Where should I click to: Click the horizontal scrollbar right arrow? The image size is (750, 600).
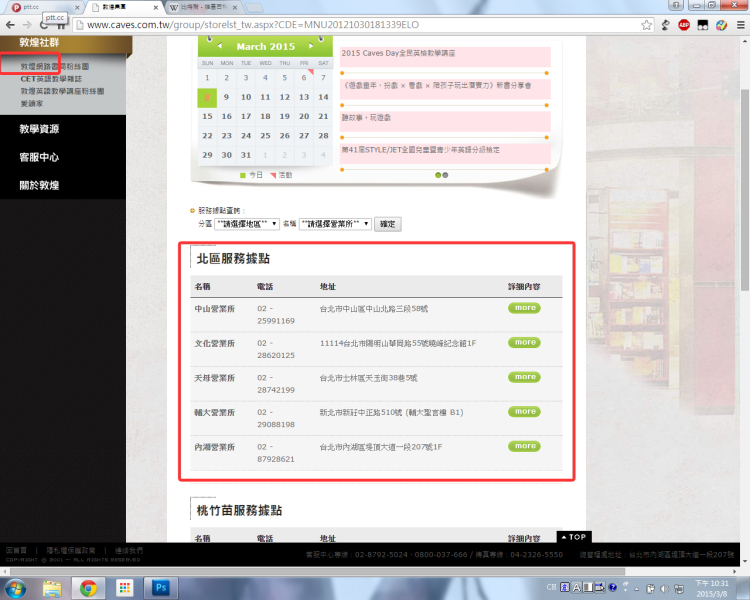(x=735, y=571)
